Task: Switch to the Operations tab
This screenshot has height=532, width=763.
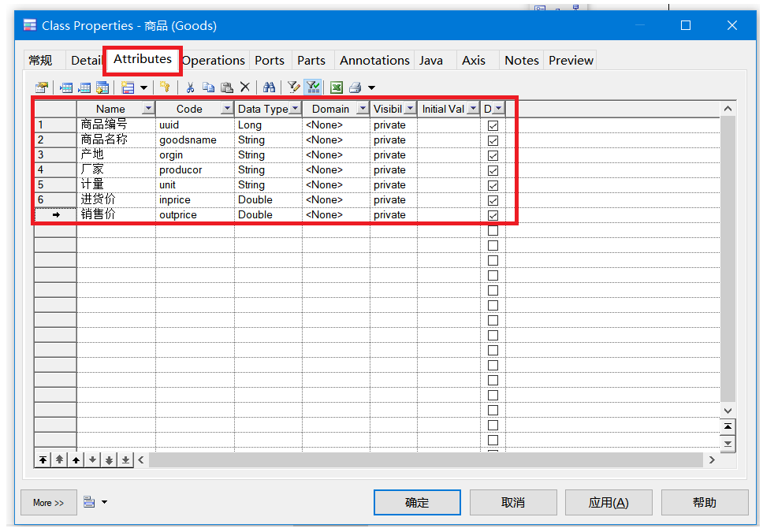Action: (213, 60)
